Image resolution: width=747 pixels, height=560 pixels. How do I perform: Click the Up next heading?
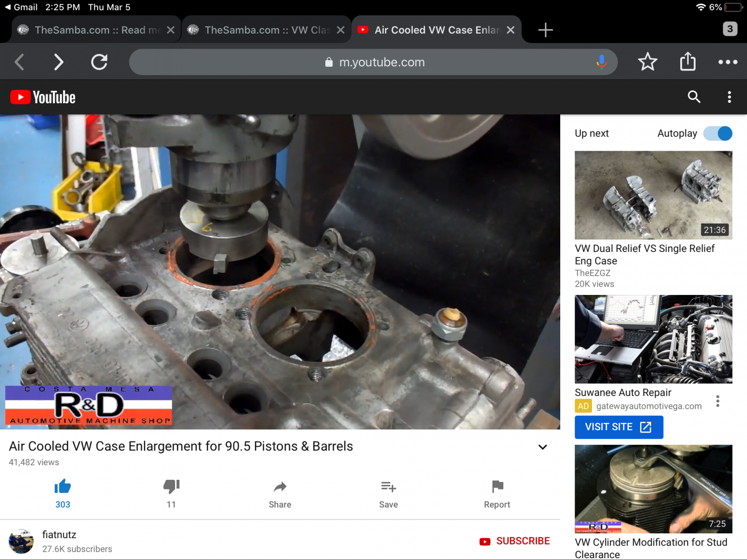pyautogui.click(x=592, y=133)
